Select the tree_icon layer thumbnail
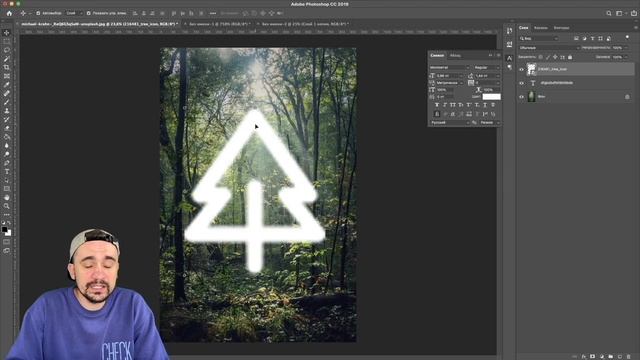640x360 pixels. pos(531,69)
